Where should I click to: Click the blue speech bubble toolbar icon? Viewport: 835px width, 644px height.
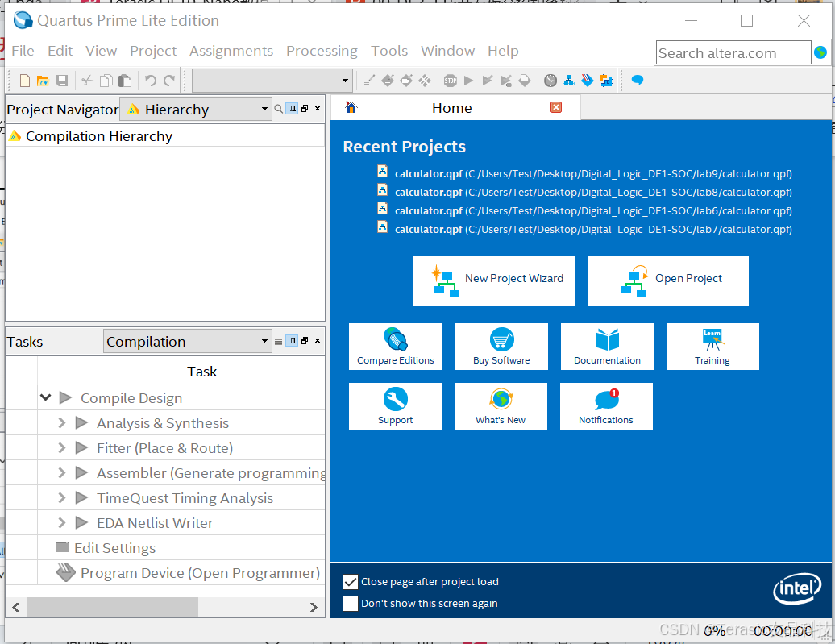638,81
